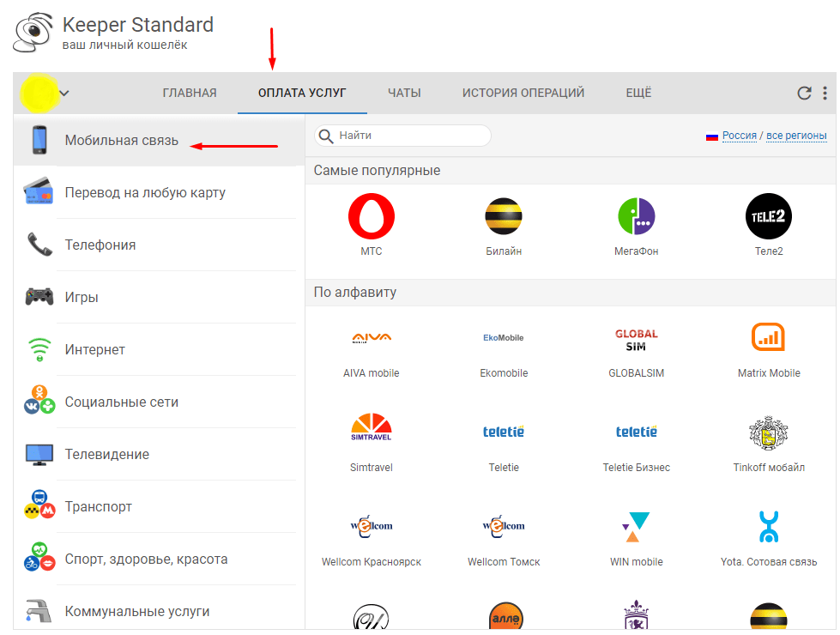Switch to the ГЛАВНАЯ tab
The height and width of the screenshot is (635, 840).
pos(190,94)
